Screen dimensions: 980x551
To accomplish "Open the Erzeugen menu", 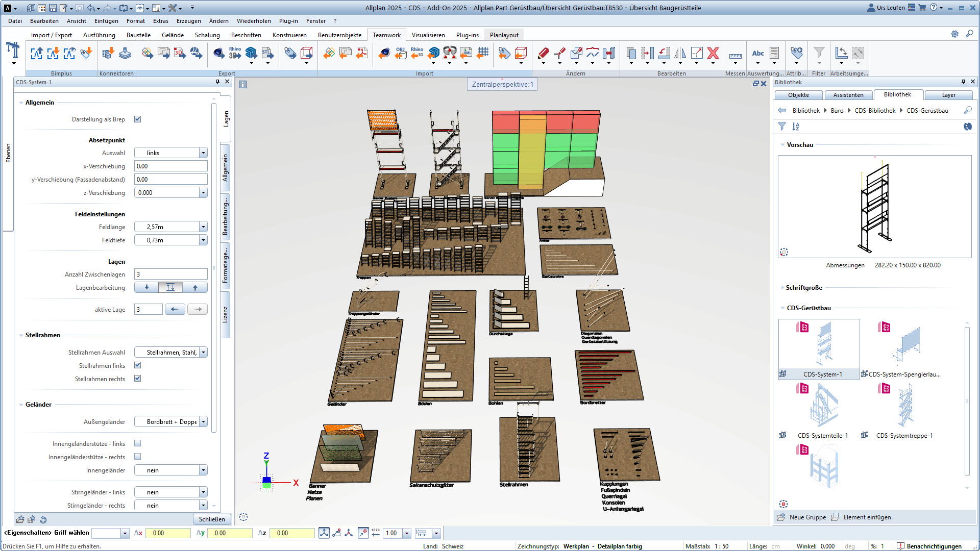I will coord(188,21).
